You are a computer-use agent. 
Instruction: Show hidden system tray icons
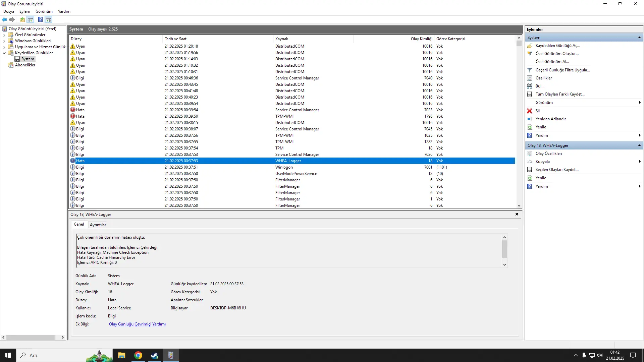[x=576, y=355]
